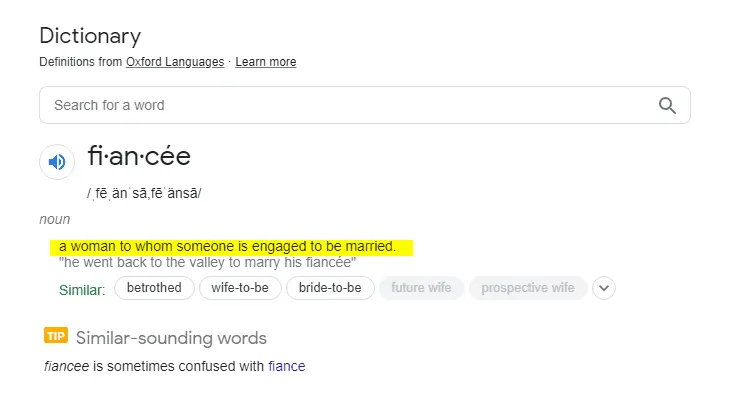Click the Similar-sounding words heading
This screenshot has width=754, height=407.
tap(171, 338)
